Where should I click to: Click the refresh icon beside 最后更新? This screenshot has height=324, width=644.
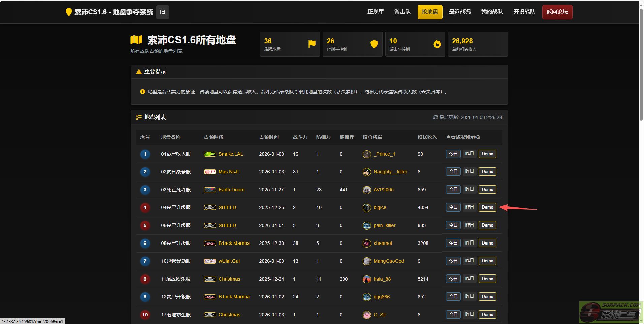(x=436, y=117)
